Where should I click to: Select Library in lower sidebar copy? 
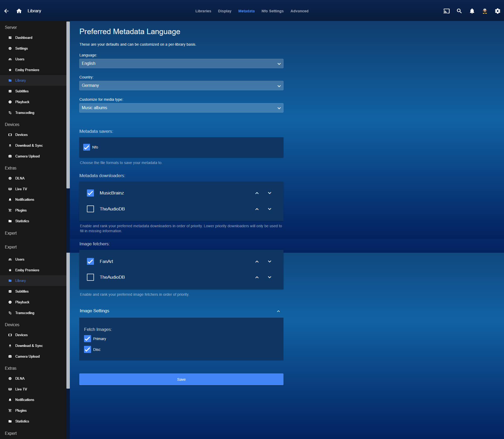tap(33, 281)
